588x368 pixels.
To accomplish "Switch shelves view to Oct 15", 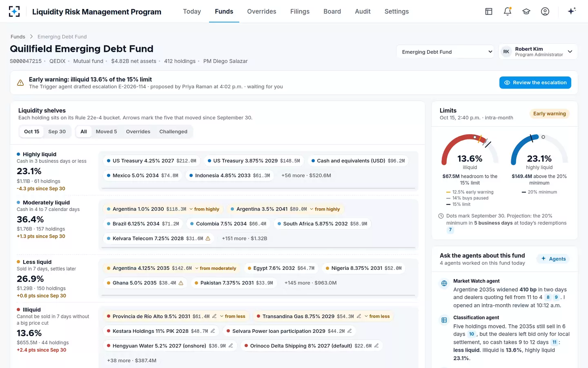I will click(x=32, y=132).
